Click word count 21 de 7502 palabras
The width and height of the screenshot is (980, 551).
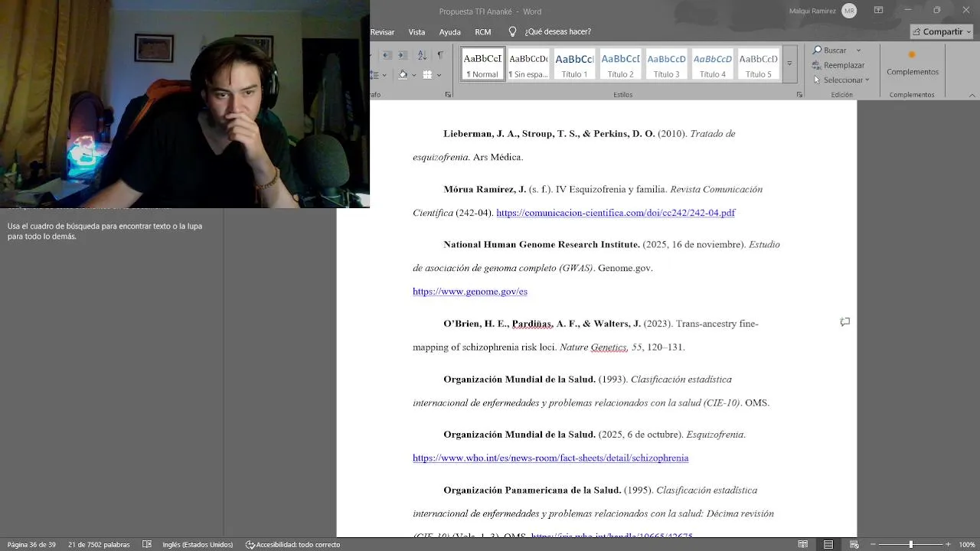tap(99, 545)
